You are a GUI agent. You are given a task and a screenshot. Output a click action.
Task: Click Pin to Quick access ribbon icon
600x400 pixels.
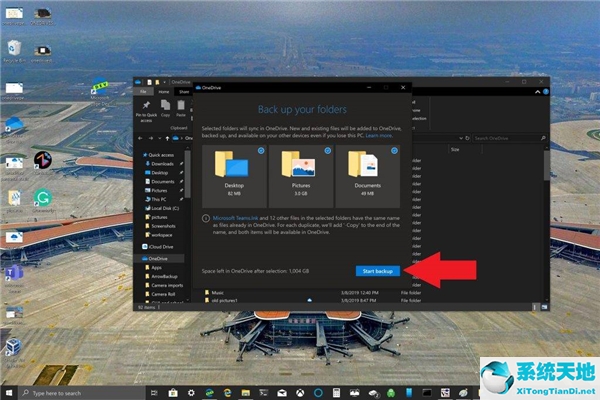pos(146,111)
